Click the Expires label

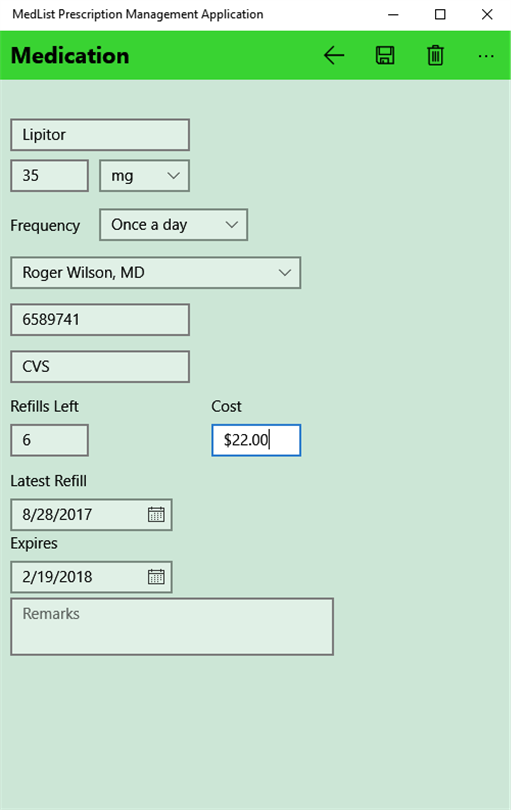pos(34,543)
